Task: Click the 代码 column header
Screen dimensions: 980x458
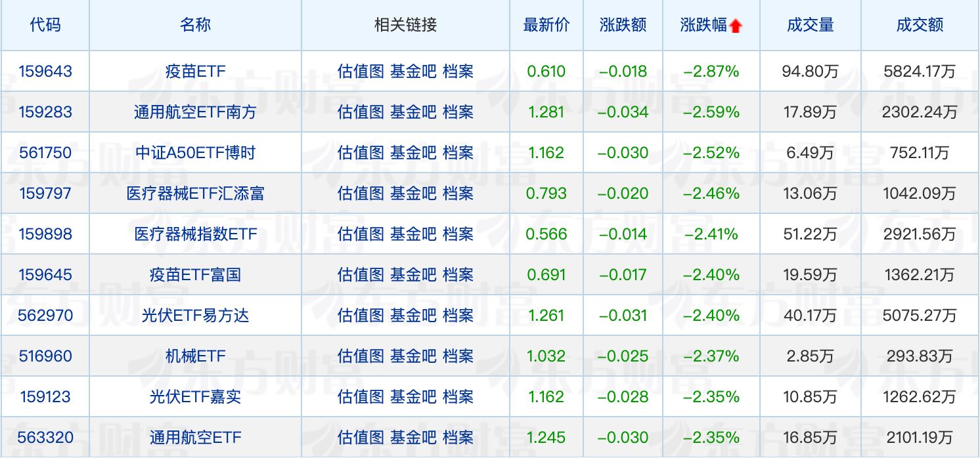Action: (x=45, y=24)
